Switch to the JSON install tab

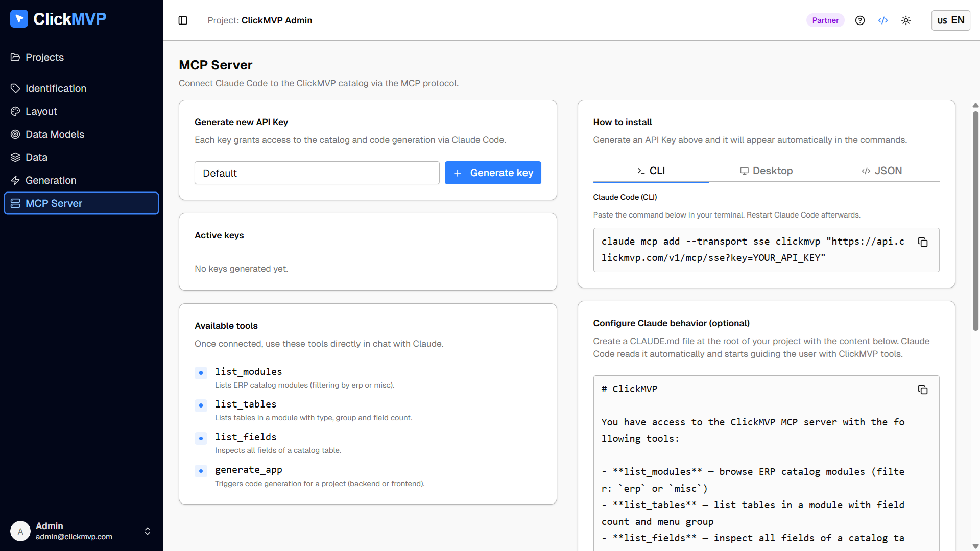881,171
